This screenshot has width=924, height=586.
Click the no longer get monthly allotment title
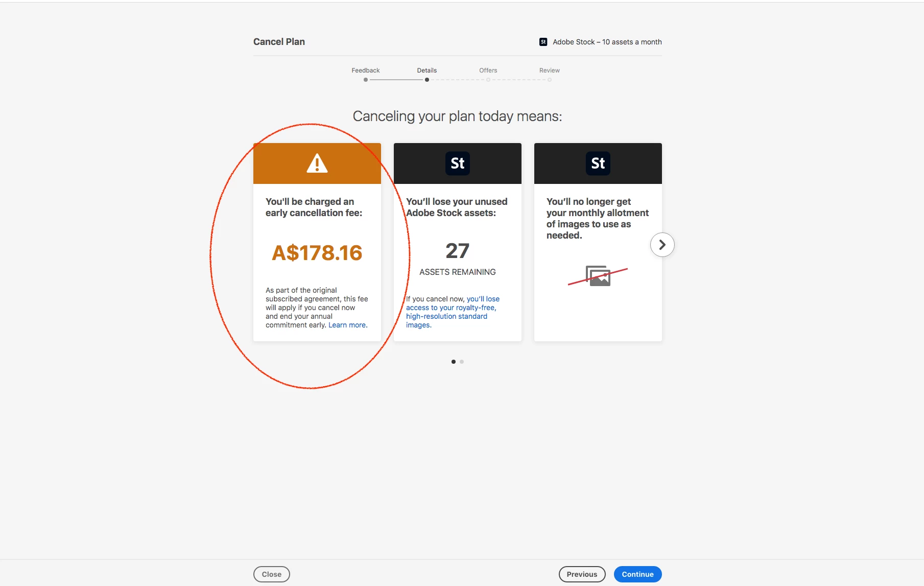point(598,219)
